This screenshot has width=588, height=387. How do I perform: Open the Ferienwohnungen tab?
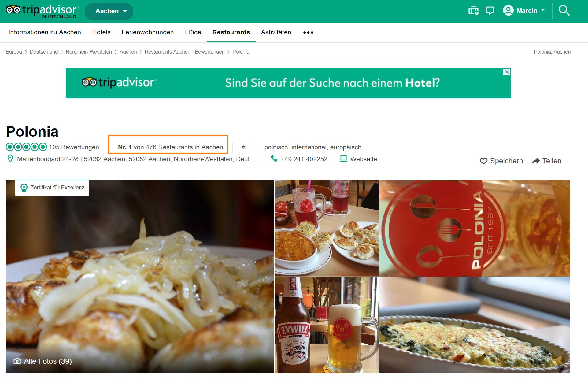coord(148,32)
